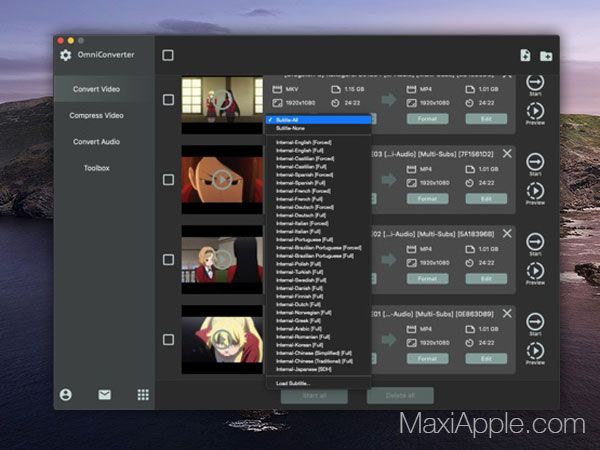Click the mail envelope icon
This screenshot has width=600, height=450.
click(x=104, y=395)
